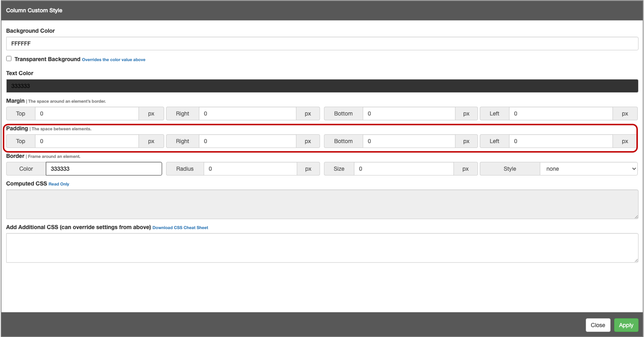Focus the Padding Top input
Screen dimensions: 644x337
point(87,141)
